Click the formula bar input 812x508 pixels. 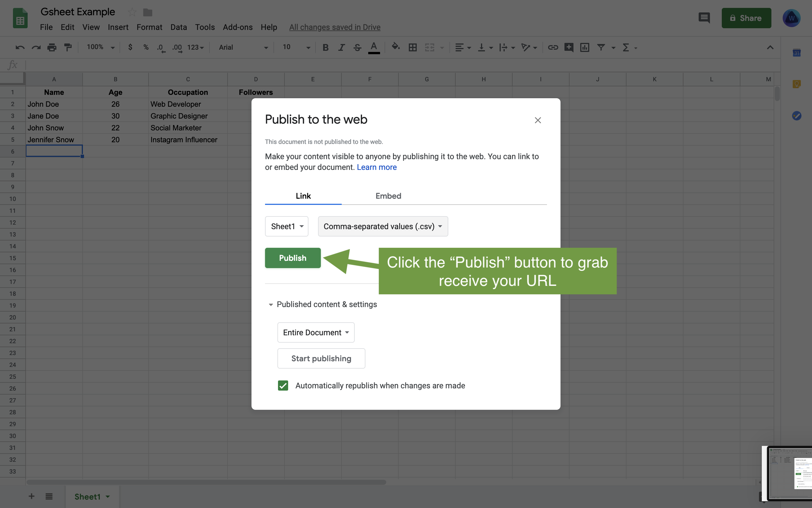[403, 65]
